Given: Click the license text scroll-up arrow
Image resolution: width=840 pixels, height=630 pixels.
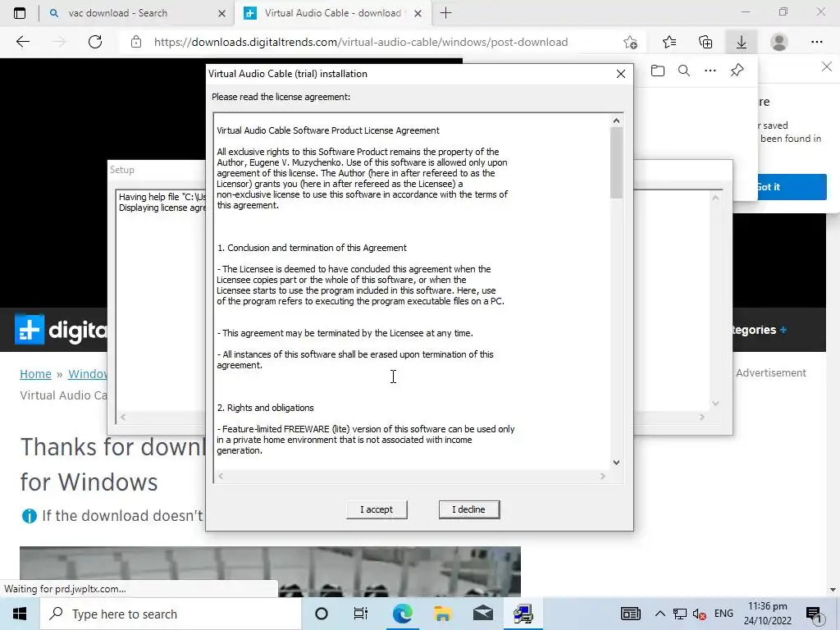Looking at the screenshot, I should [616, 121].
